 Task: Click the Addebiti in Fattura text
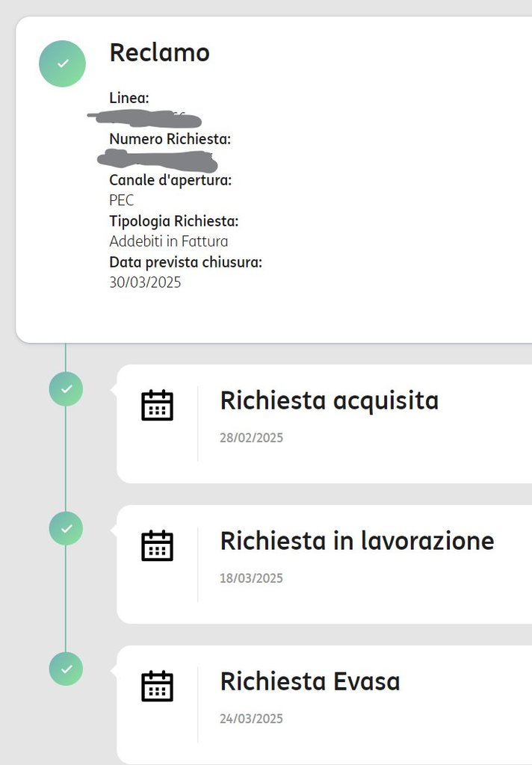(168, 241)
